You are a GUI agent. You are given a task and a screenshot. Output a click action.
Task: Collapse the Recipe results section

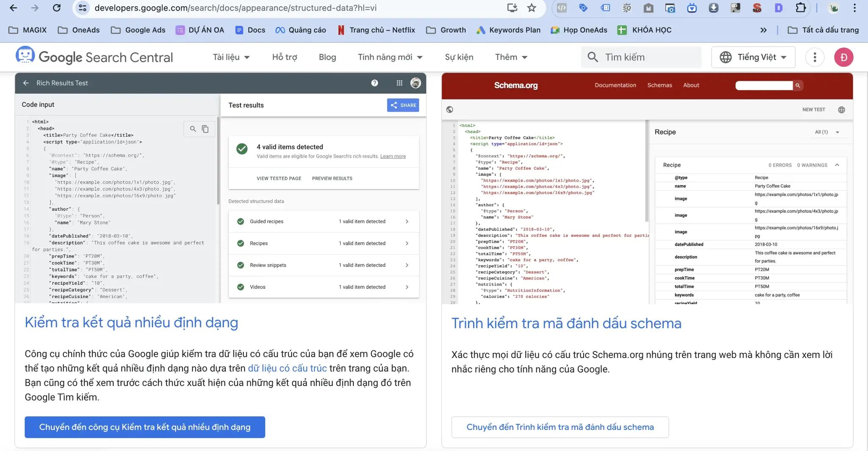pos(837,165)
